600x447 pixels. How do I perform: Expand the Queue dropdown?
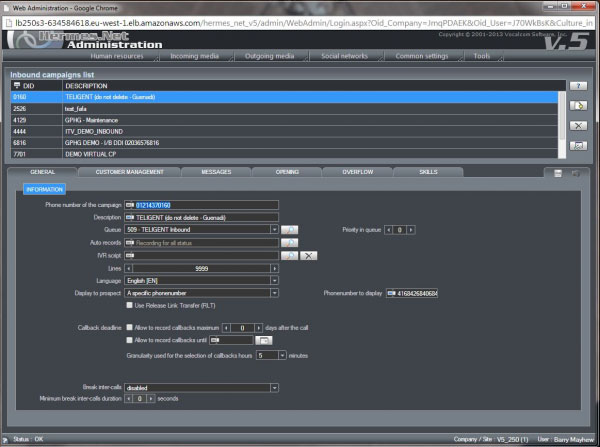tap(274, 230)
